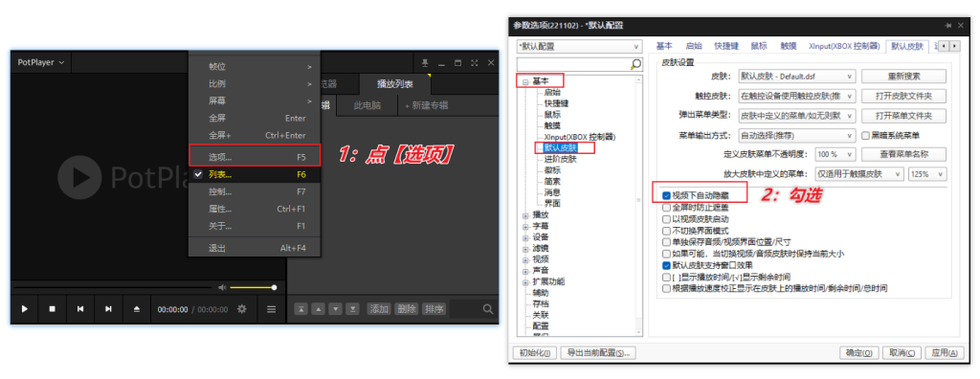Open 比例 submenu

[x=255, y=84]
